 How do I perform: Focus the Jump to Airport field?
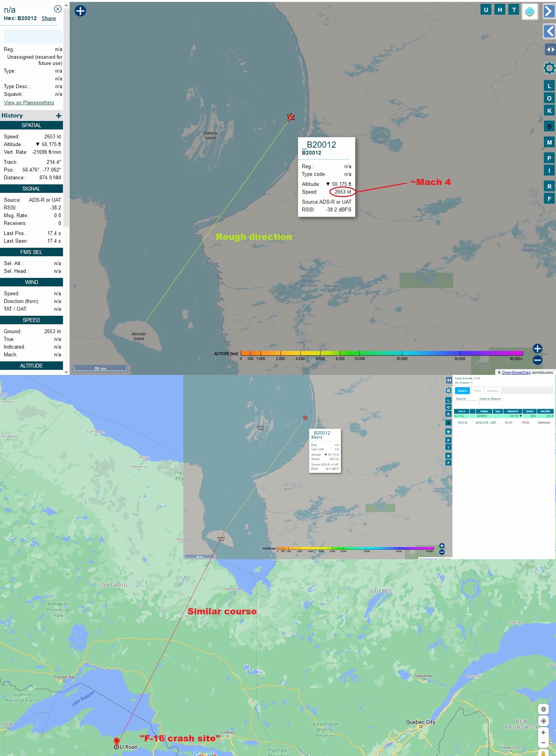(490, 403)
